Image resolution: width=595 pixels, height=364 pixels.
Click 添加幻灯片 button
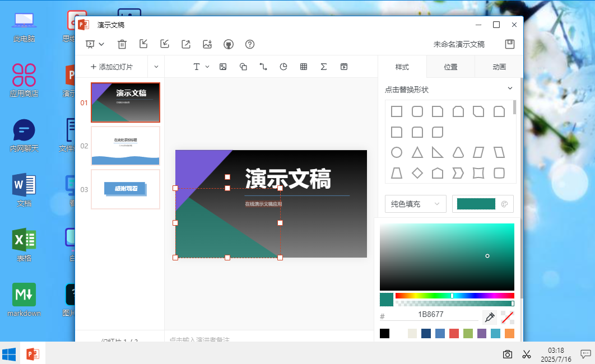[x=111, y=67]
